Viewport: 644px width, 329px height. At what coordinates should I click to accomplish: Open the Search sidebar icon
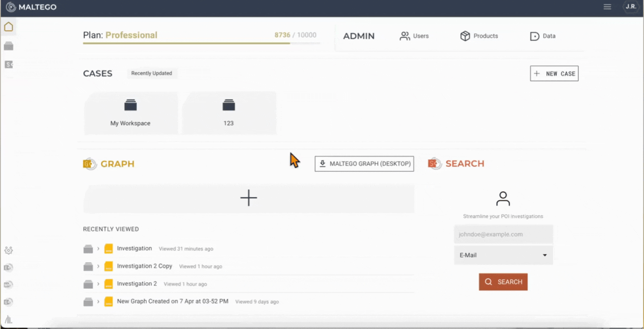click(9, 64)
